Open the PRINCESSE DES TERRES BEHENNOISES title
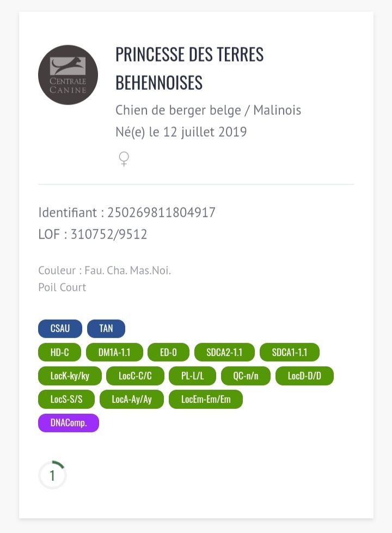392x533 pixels. click(x=189, y=69)
